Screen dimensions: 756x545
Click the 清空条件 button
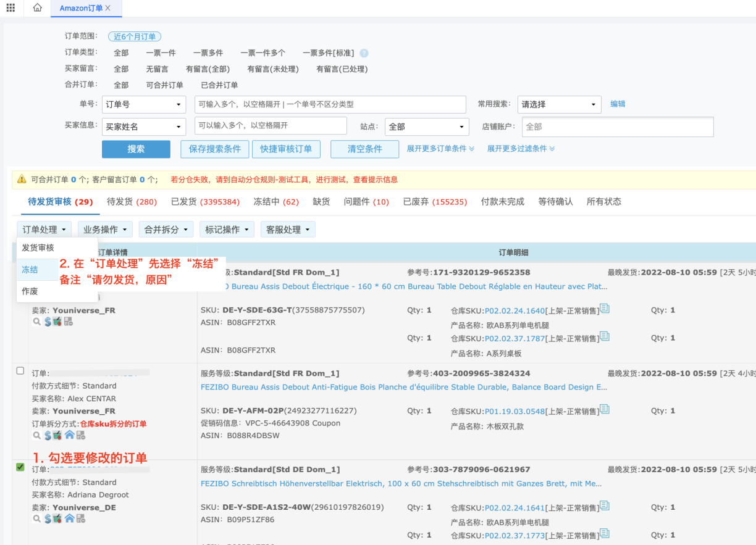364,149
